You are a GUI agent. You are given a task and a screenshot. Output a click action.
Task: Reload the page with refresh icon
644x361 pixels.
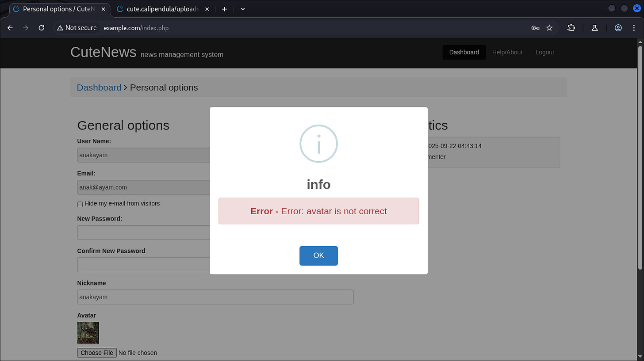pyautogui.click(x=42, y=28)
